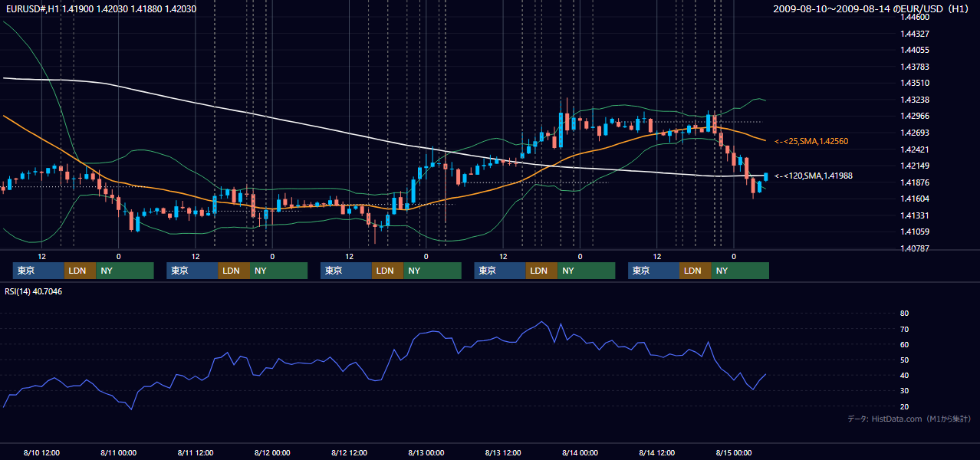
Task: Click price axis value 1.41876
Action: pos(914,182)
